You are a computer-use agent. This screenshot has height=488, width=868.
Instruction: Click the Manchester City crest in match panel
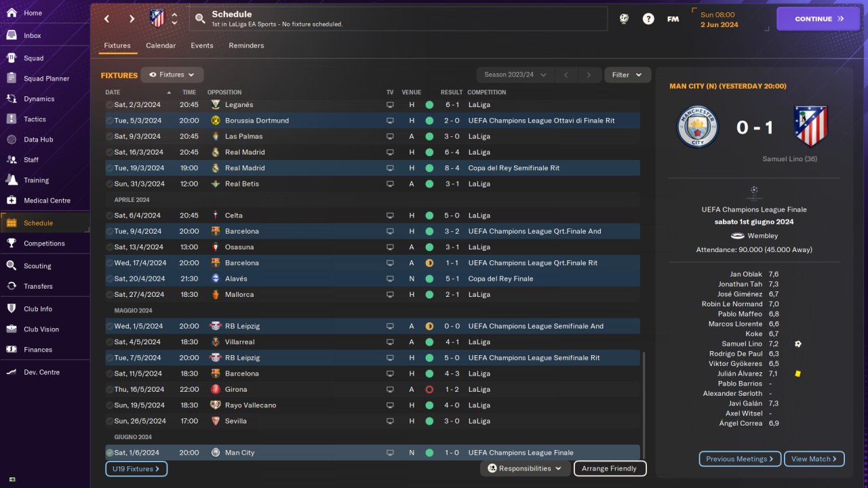point(697,127)
